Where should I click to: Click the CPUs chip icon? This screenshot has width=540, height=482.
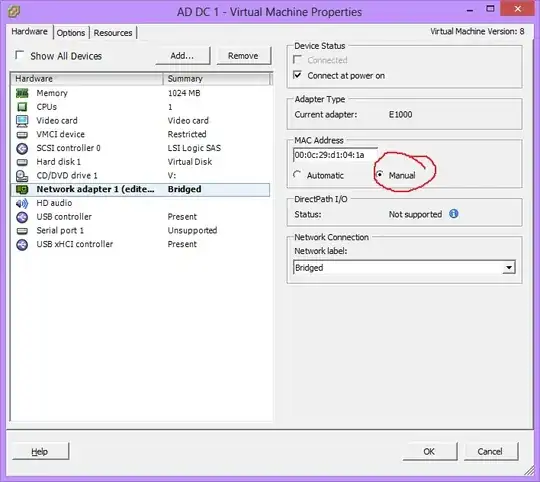(x=22, y=107)
